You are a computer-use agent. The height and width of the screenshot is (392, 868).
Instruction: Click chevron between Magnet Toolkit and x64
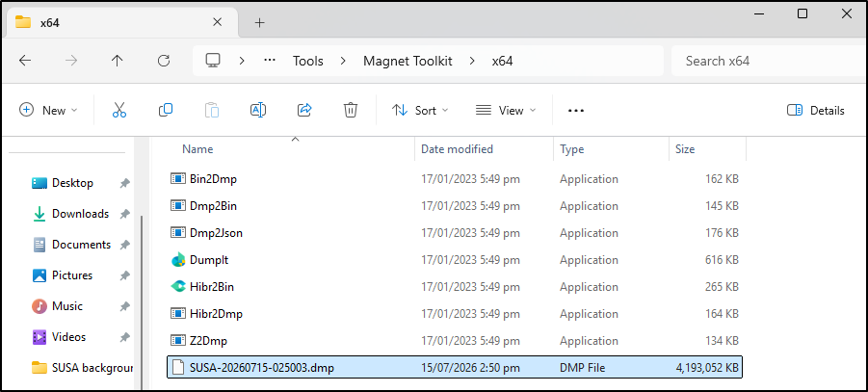tap(472, 61)
